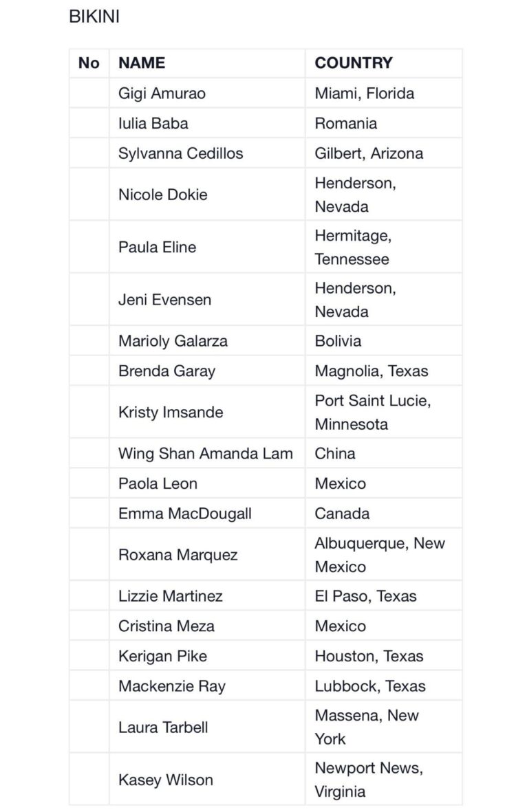
Task: Click the Bolivia country cell
Action: coord(338,341)
